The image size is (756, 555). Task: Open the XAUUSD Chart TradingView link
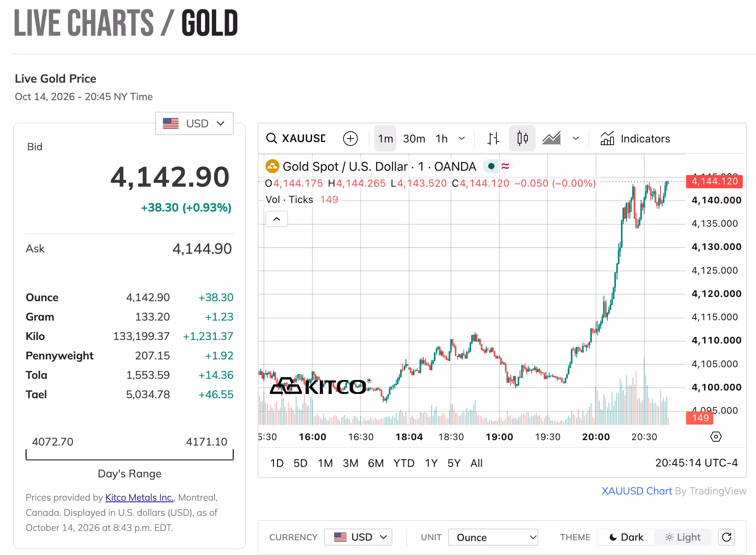(636, 491)
